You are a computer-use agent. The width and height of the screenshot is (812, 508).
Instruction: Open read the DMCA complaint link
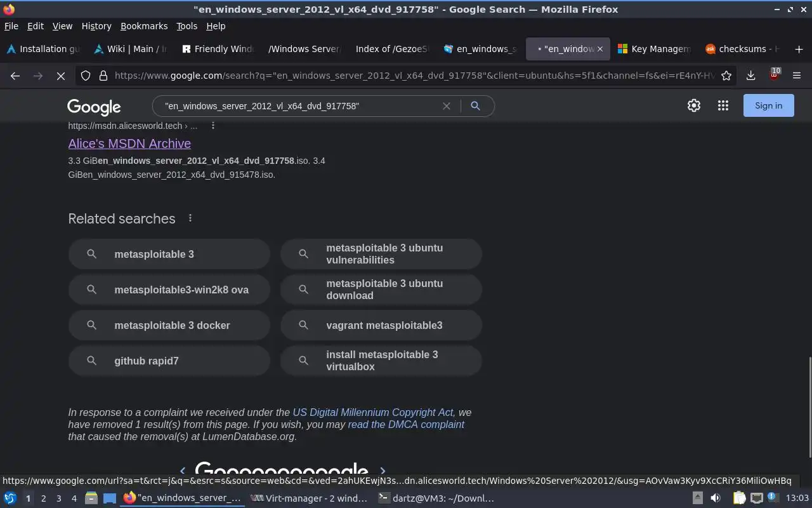(x=406, y=424)
